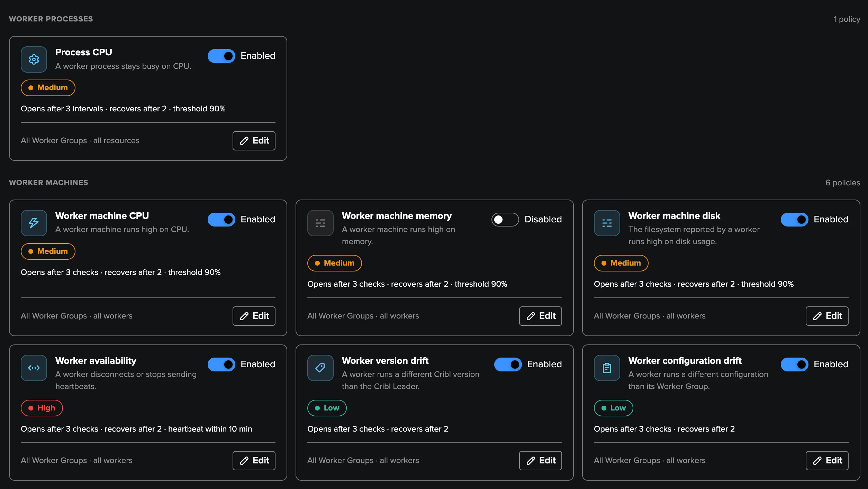Enable the Worker machine memory toggle
Viewport: 868px width, 489px height.
505,220
